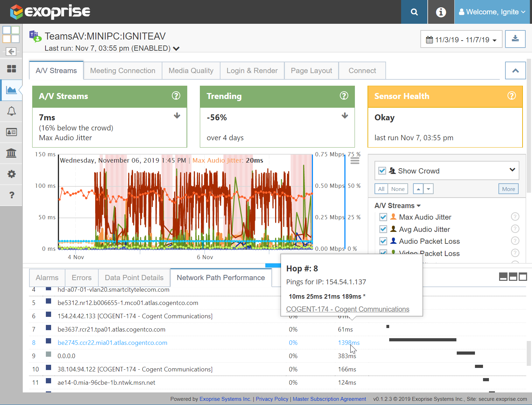532x405 pixels.
Task: Open the Errors tab
Action: tap(82, 278)
